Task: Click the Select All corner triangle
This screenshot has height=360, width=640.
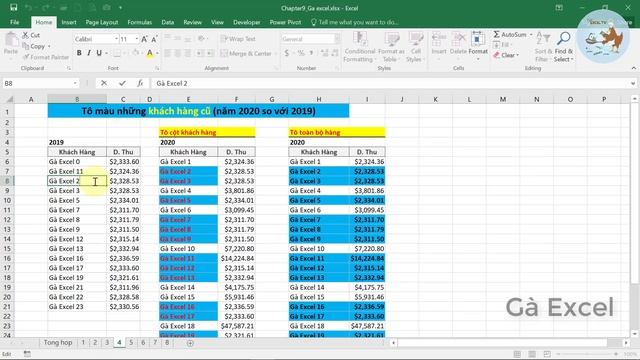Action: tap(9, 99)
